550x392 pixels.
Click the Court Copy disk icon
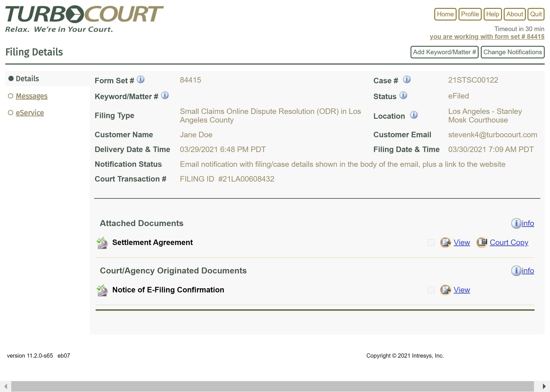[x=482, y=243]
